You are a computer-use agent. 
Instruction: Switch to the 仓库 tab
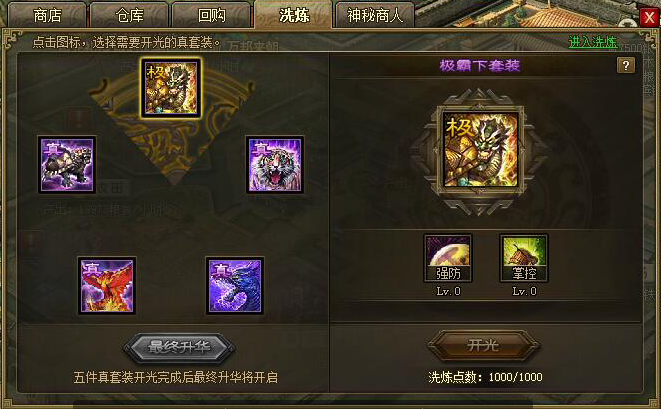[129, 15]
